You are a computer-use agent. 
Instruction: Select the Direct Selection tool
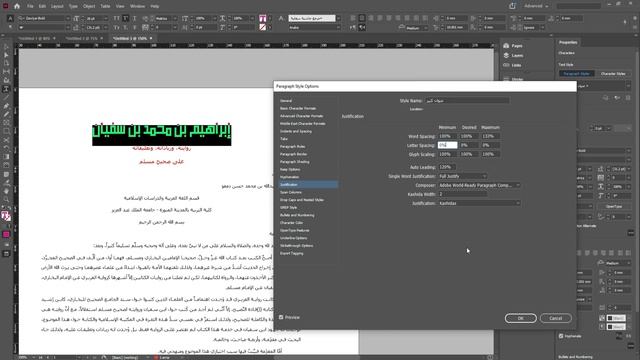click(x=6, y=55)
